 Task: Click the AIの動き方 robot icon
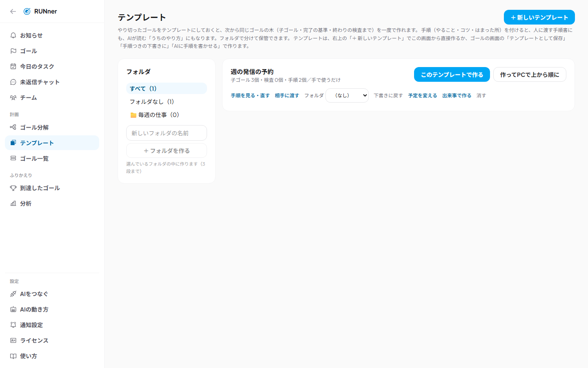(13, 310)
